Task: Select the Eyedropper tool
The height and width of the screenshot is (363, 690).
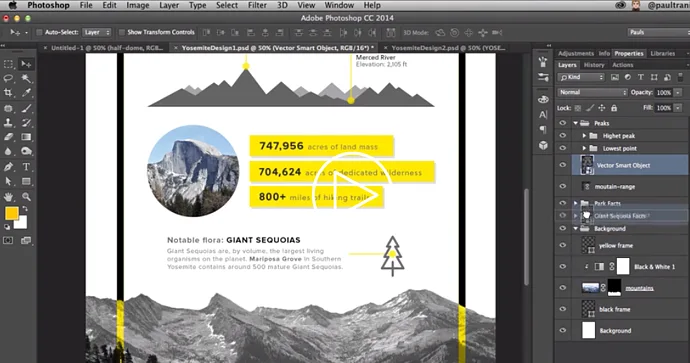Action: tap(26, 93)
